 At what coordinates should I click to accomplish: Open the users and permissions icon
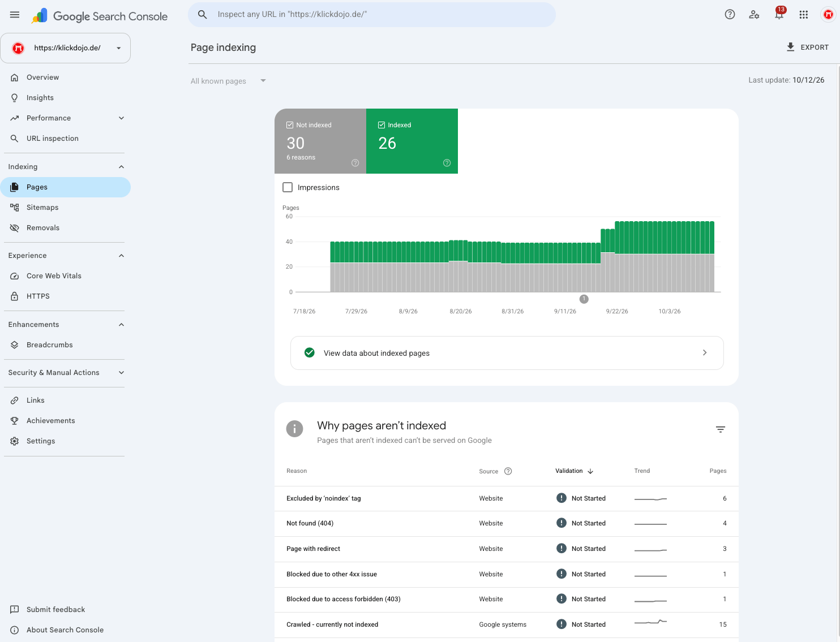coord(754,15)
